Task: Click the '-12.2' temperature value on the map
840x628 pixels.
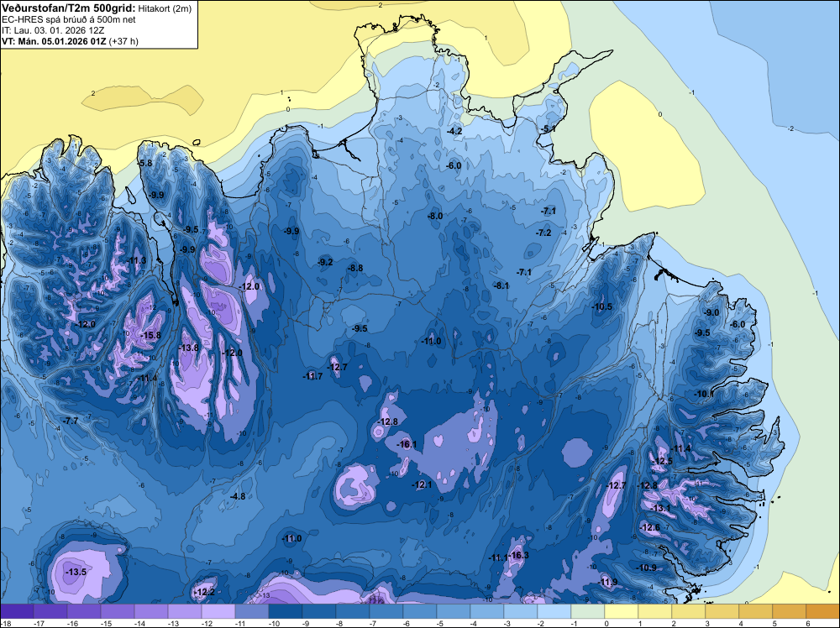Action: [205, 592]
